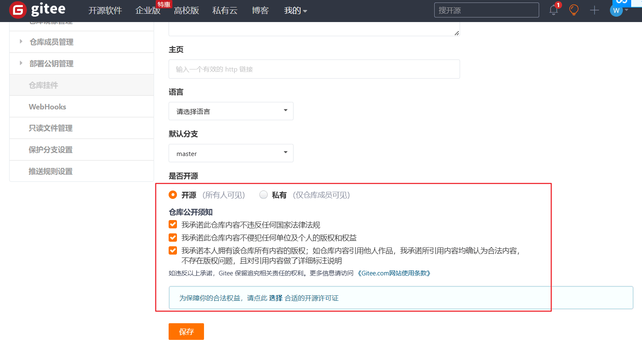Click inside the 主页 http link input field

click(x=314, y=69)
